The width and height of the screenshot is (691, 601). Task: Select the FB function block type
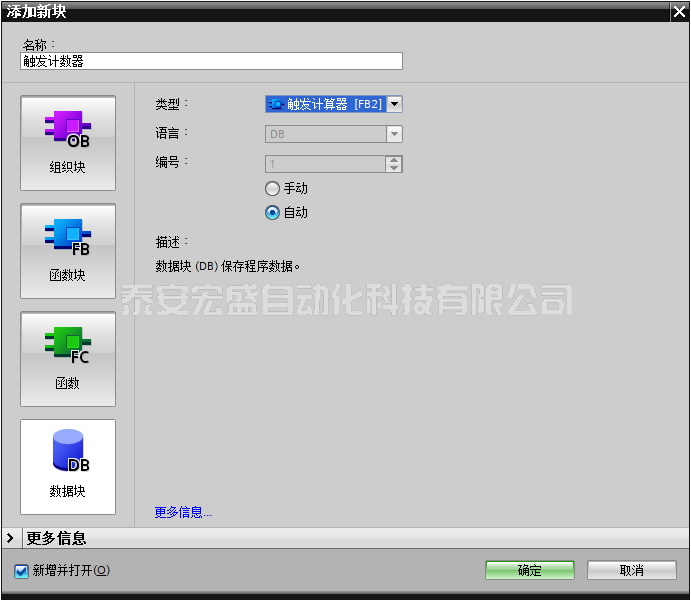68,251
